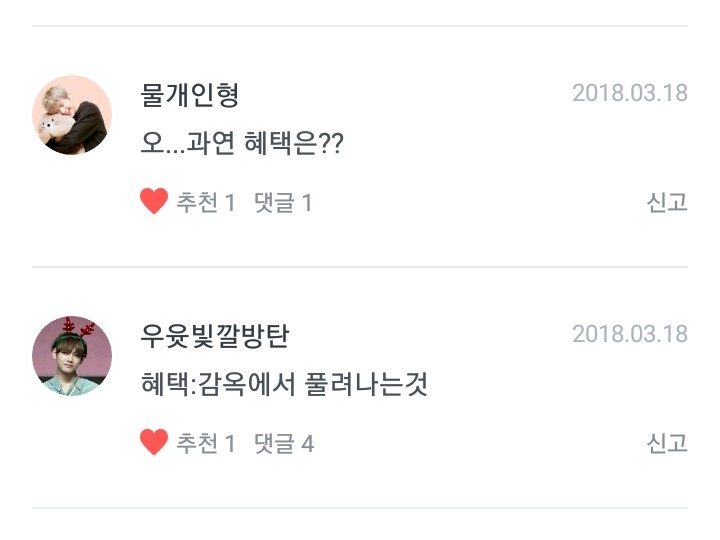Expand 댓글 4 replies under 우윳빛깔방탄's comment

coord(283,443)
